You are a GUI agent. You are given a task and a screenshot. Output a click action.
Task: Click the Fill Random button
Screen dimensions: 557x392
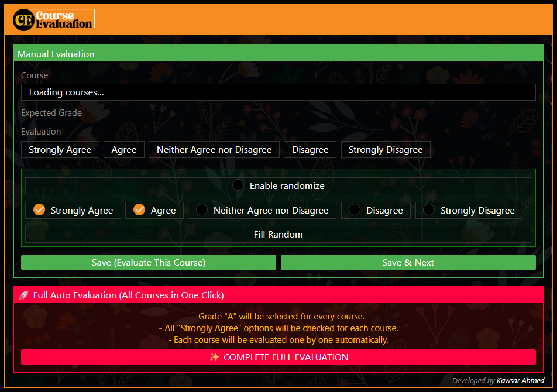[278, 235]
